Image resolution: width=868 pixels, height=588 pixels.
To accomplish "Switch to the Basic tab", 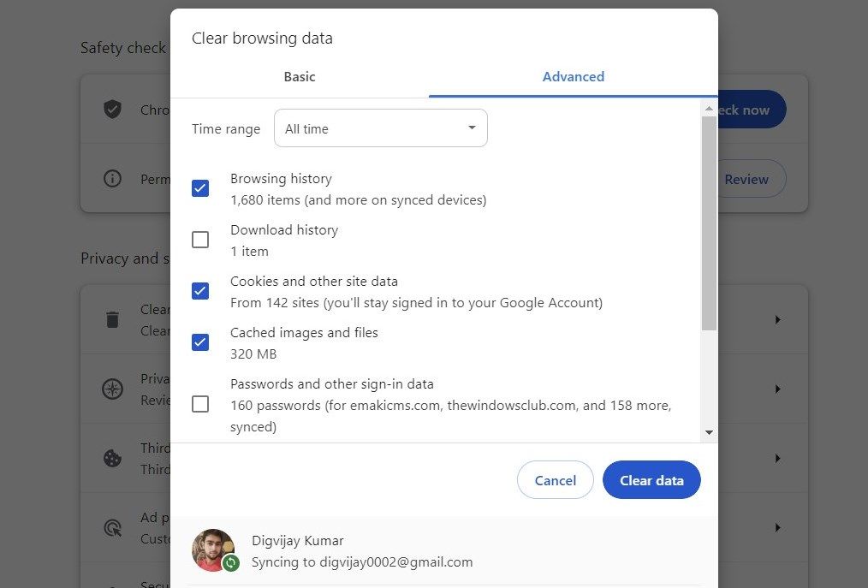I will tap(299, 76).
